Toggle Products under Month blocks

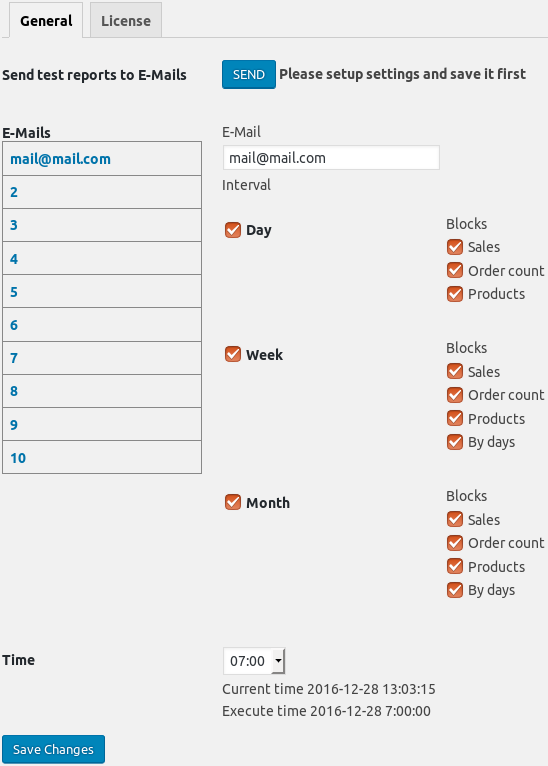click(x=455, y=567)
